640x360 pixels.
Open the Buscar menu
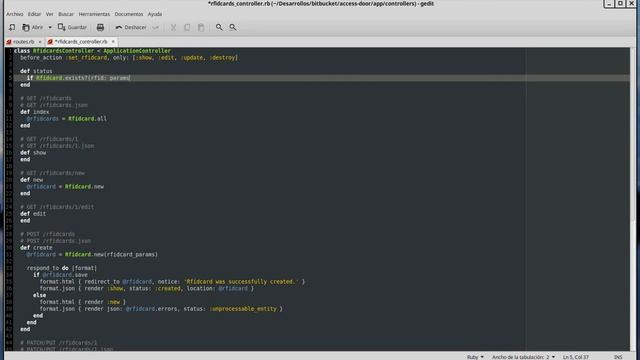point(66,14)
